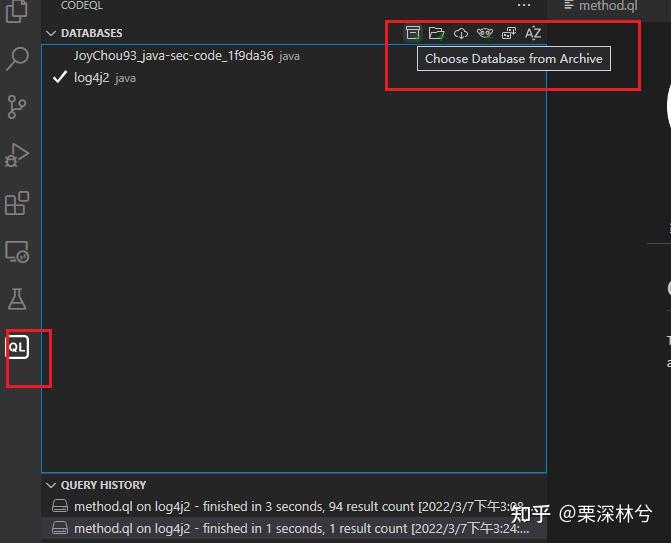
Task: Open Run and Debug view
Action: [x=17, y=154]
